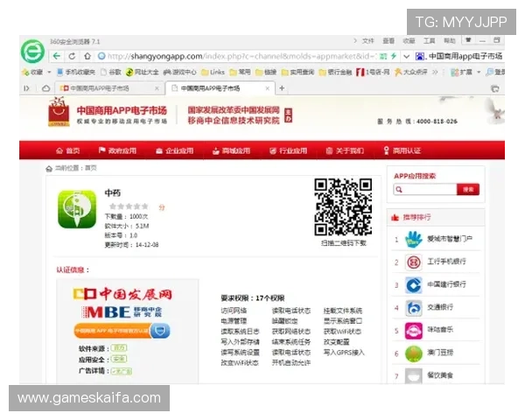
Task: Open the 网址大全 bookmark
Action: (143, 72)
